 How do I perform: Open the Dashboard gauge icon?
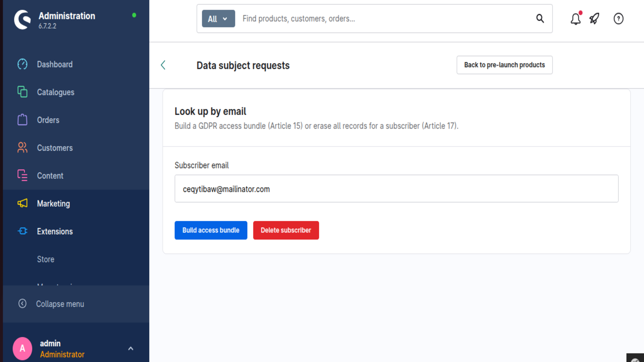click(22, 64)
